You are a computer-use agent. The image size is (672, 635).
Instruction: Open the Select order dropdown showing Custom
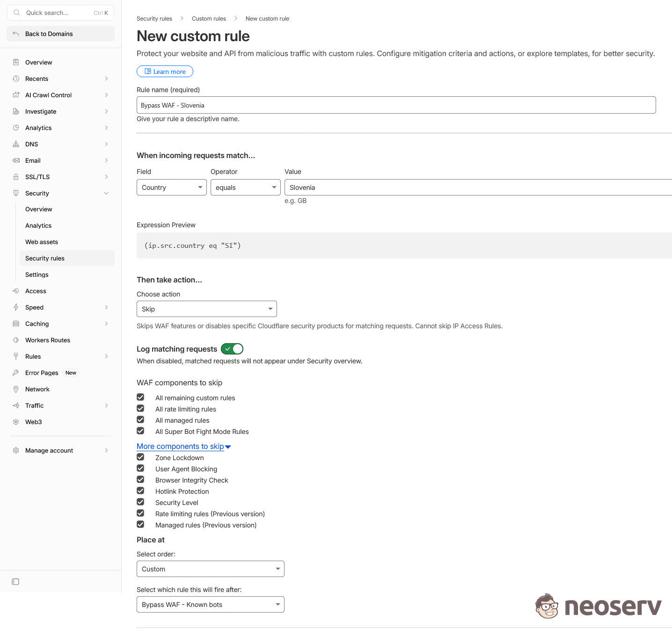click(x=211, y=569)
